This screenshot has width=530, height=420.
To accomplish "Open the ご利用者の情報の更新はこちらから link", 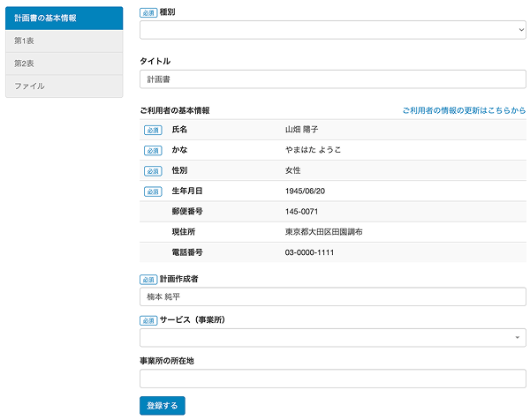I will [464, 110].
